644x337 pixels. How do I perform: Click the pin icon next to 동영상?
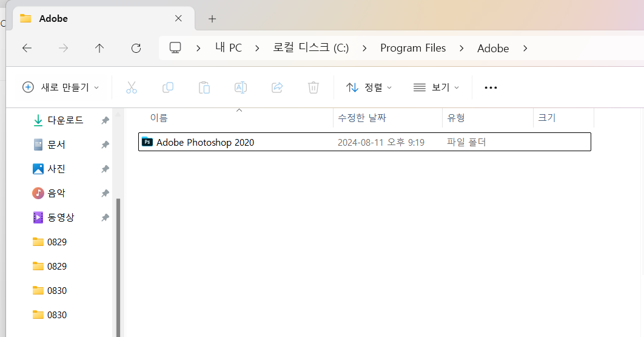[x=105, y=217]
